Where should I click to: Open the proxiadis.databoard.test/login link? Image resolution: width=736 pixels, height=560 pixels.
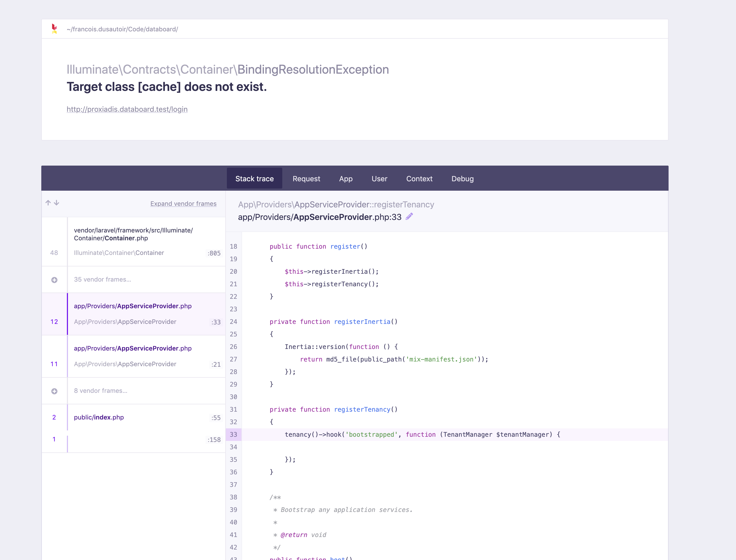127,109
